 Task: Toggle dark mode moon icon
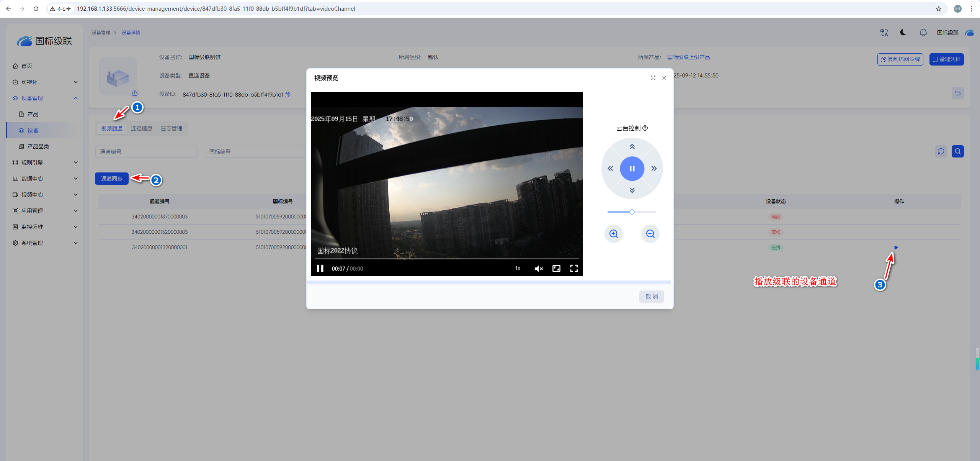[903, 33]
